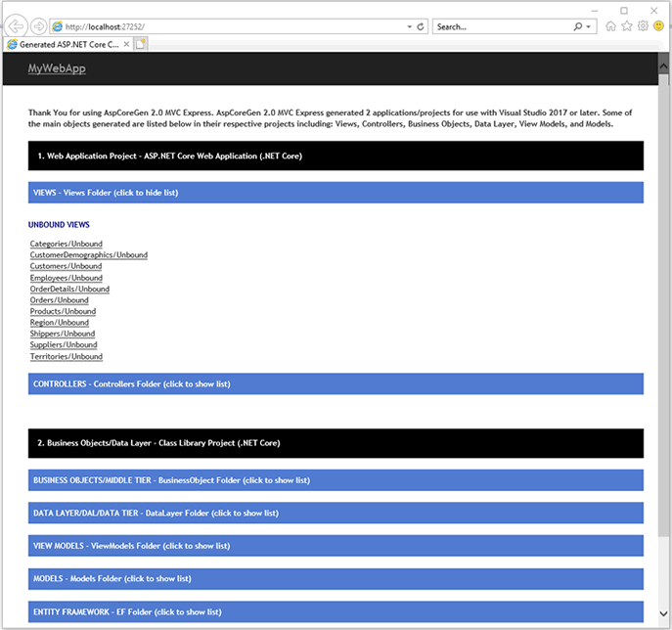Open the OrderDetails/Unbound link
Image resolution: width=672 pixels, height=630 pixels.
point(69,289)
